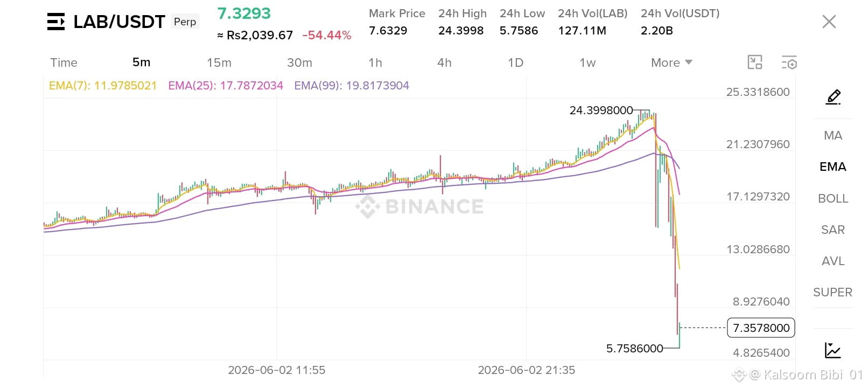
Task: Click the ≈ Rs2,039.67 converted price
Action: [255, 36]
